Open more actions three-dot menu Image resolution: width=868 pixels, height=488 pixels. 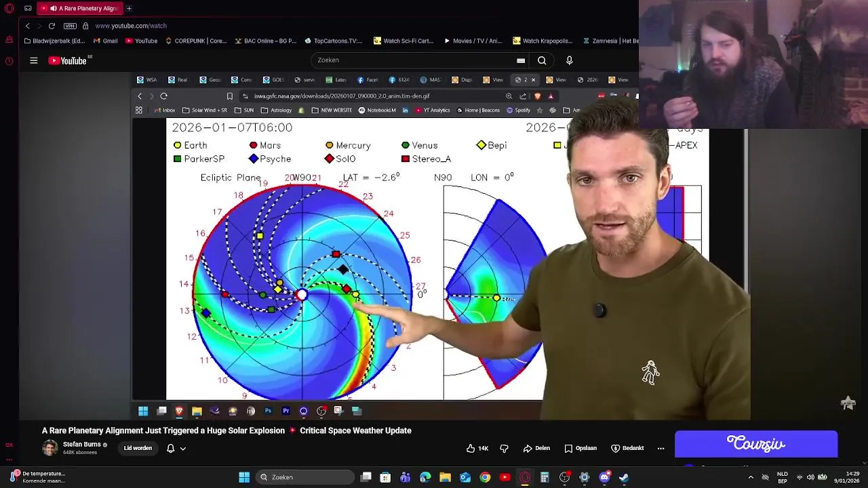point(660,448)
